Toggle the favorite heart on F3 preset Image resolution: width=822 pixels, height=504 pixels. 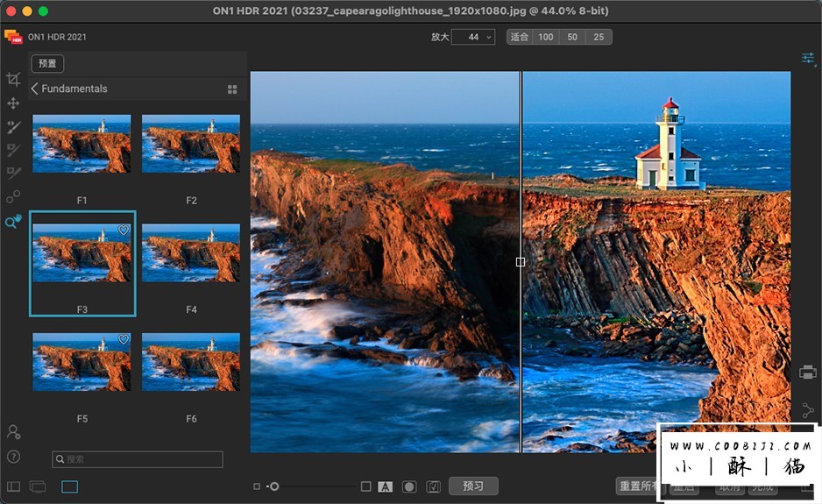[x=124, y=231]
